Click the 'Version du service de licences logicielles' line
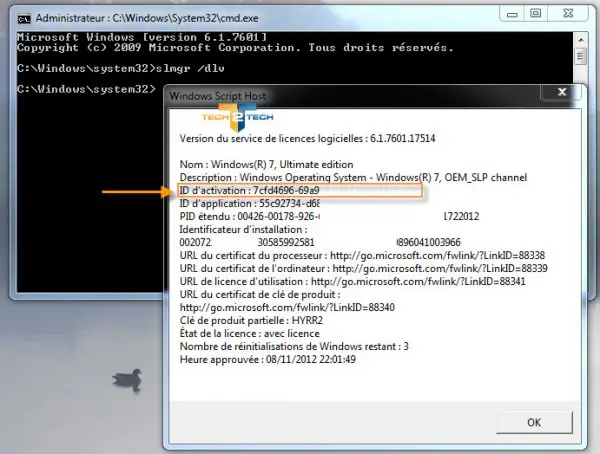600x454 pixels. coord(307,138)
